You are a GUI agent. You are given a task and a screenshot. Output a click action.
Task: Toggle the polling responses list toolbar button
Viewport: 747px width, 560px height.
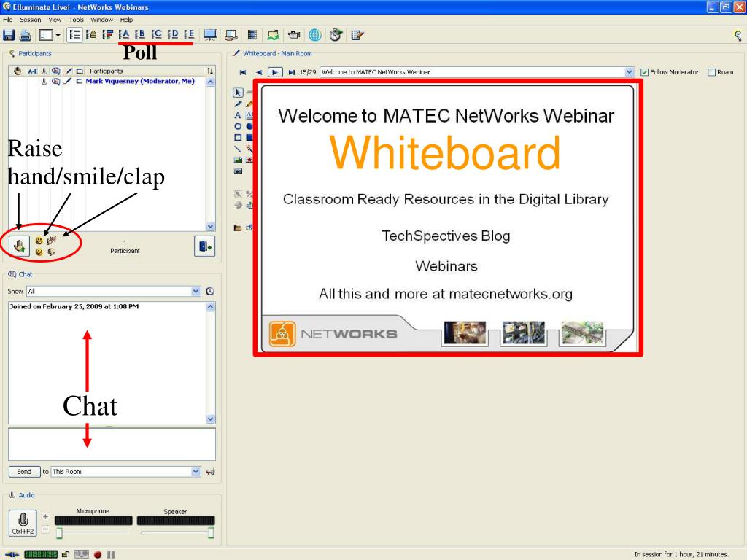74,35
